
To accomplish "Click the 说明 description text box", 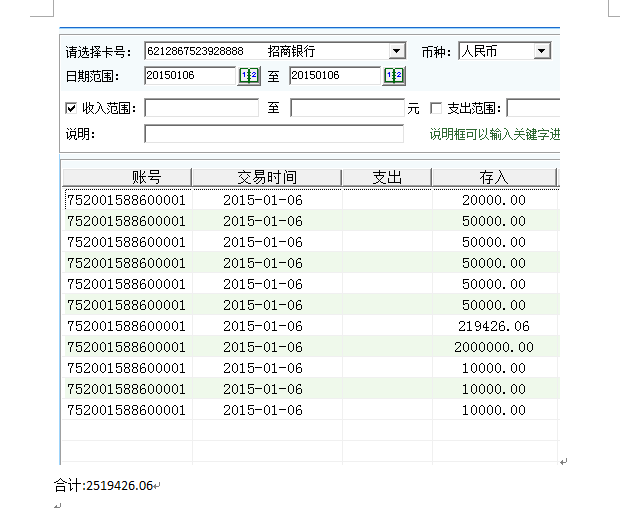I will (x=273, y=134).
